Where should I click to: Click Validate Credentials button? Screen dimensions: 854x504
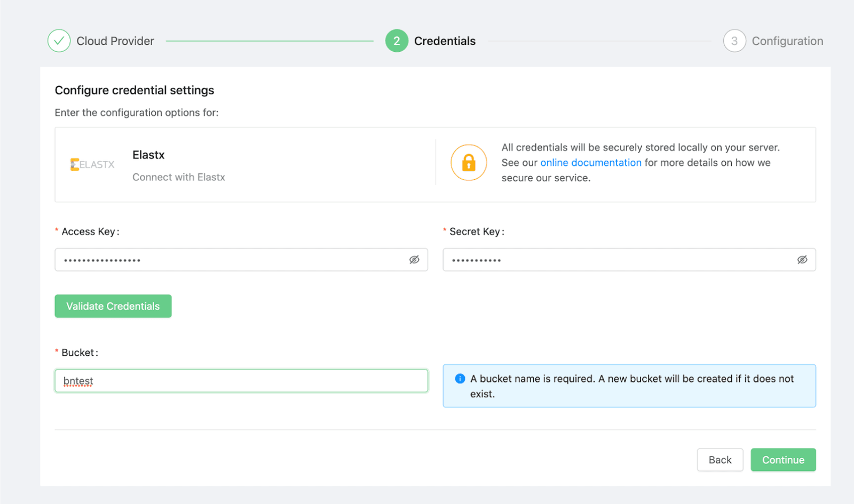(x=113, y=306)
